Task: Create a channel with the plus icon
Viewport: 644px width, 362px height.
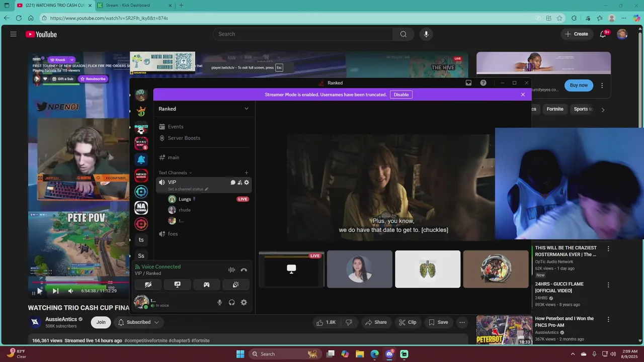Action: [247, 172]
